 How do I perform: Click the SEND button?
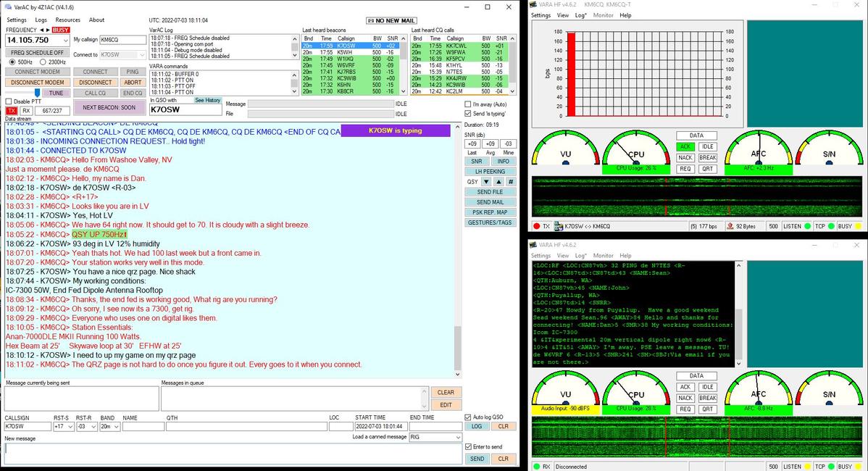click(477, 459)
